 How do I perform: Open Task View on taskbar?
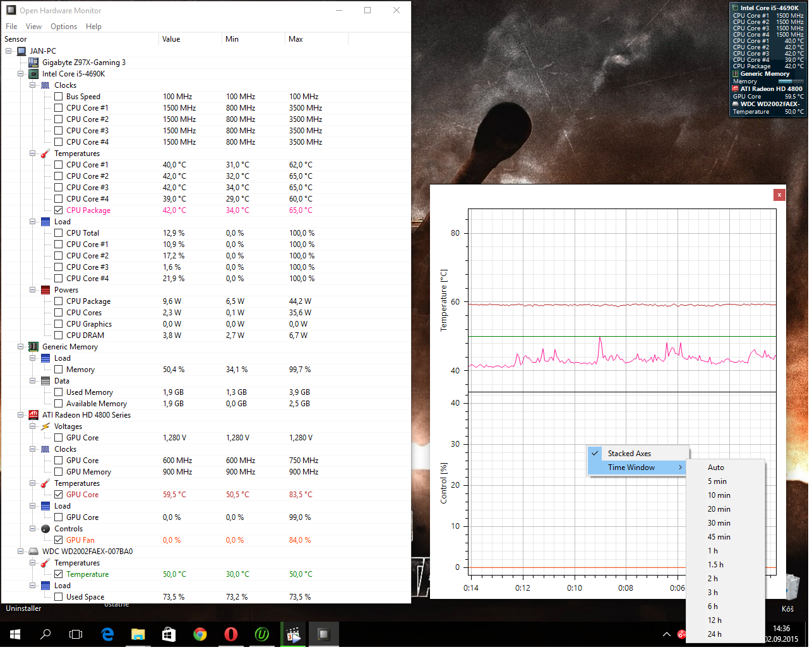(x=76, y=634)
